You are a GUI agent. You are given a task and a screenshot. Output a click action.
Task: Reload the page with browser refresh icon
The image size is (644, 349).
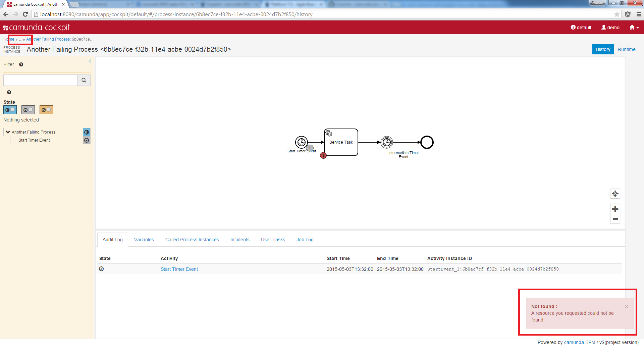[25, 14]
